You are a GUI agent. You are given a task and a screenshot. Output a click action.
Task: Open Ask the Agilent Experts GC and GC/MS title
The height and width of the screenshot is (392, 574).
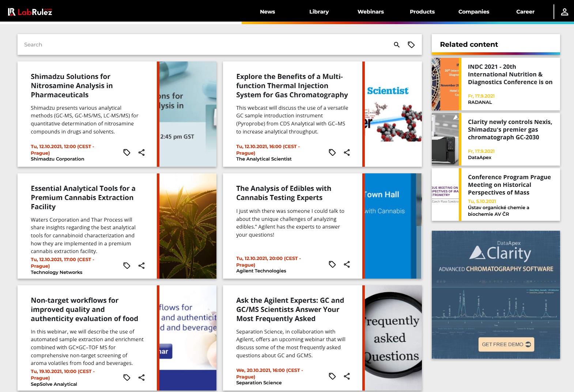[x=290, y=309]
